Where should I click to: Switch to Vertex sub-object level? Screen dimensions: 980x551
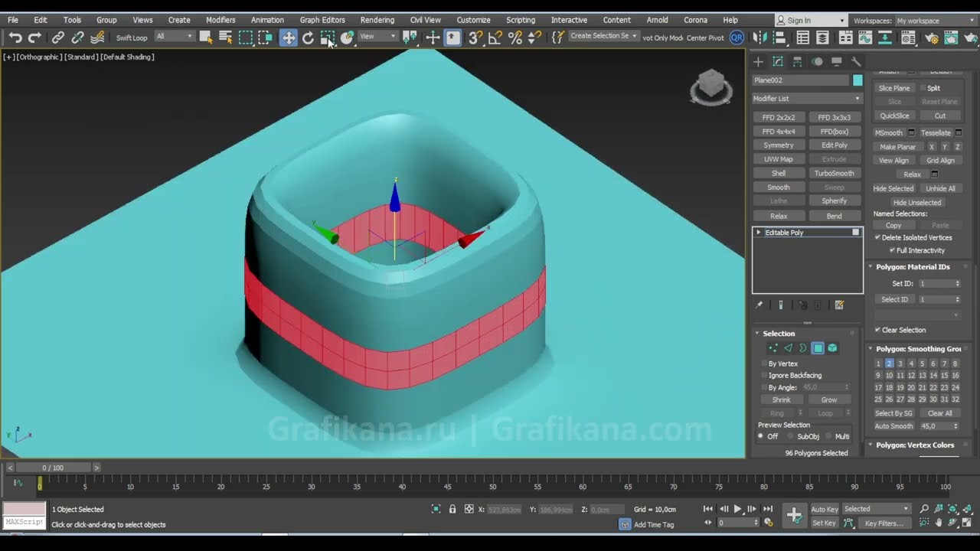[773, 348]
